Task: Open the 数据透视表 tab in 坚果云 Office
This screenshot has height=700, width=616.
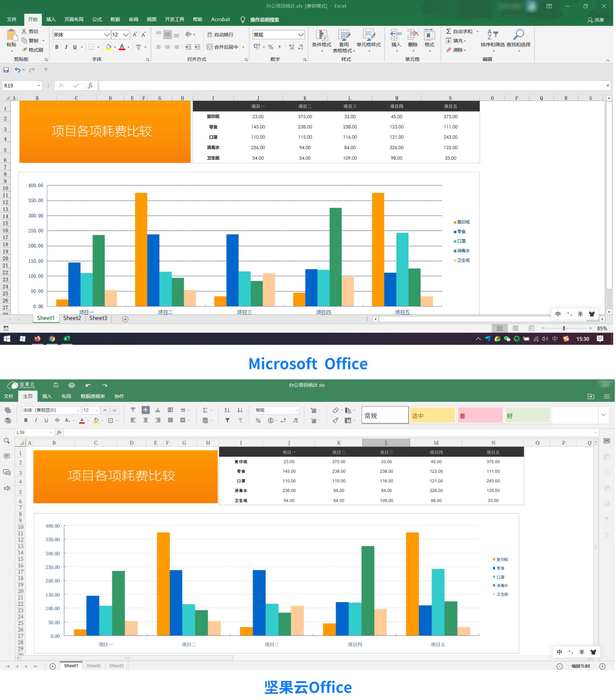Action: click(x=92, y=396)
